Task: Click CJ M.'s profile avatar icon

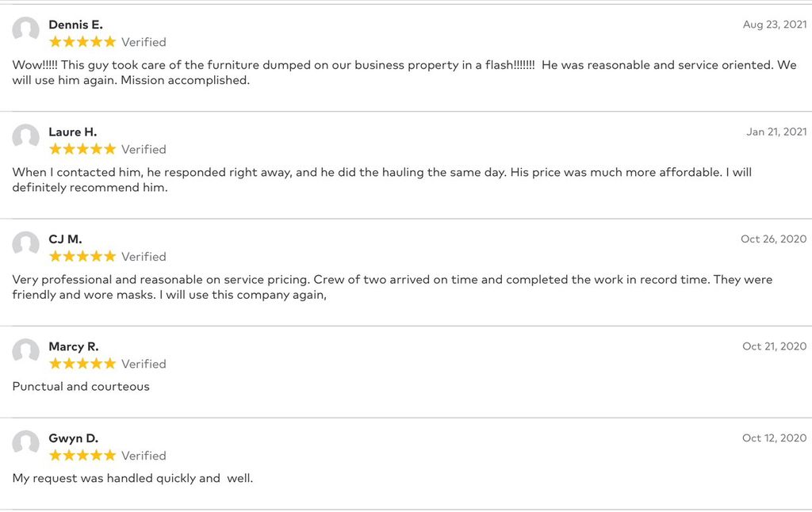Action: (x=26, y=244)
